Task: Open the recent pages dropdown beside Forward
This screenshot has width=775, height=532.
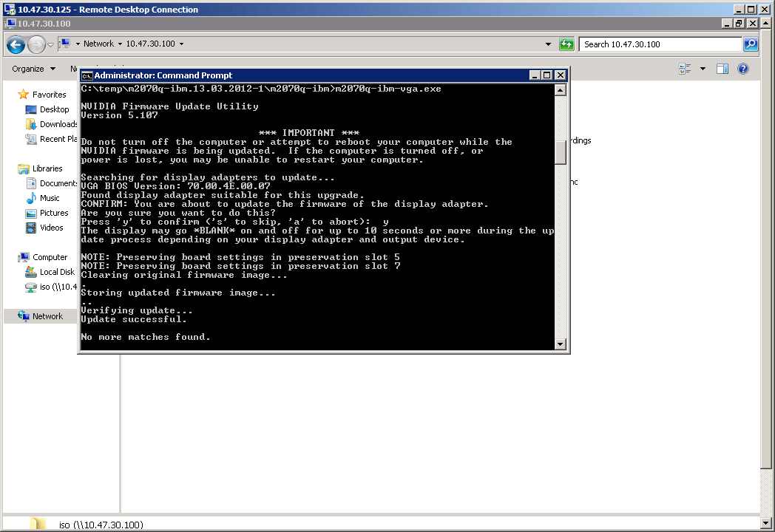Action: click(50, 45)
